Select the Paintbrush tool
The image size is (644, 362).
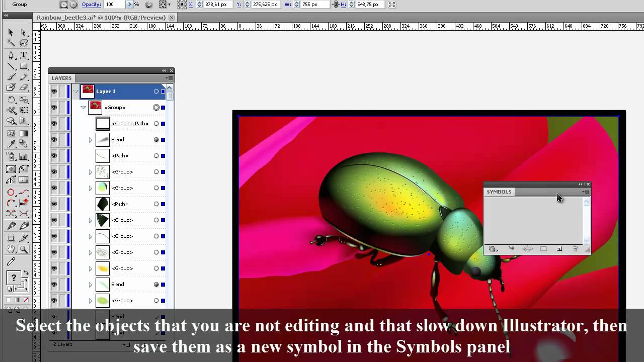point(11,77)
